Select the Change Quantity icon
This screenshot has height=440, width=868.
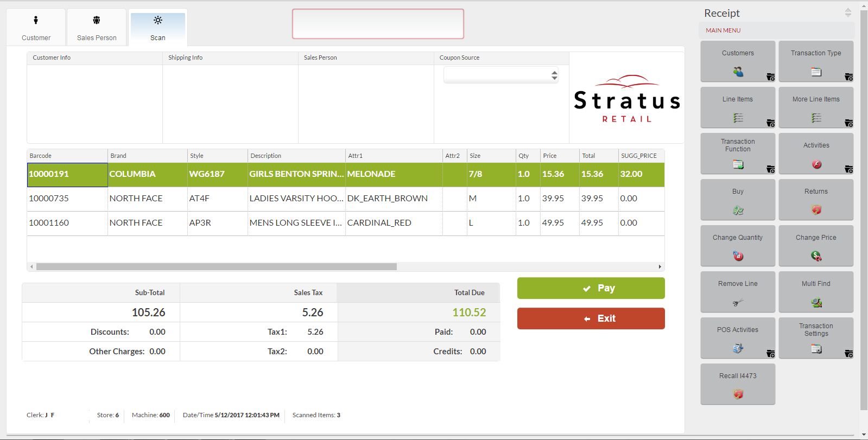pyautogui.click(x=738, y=256)
